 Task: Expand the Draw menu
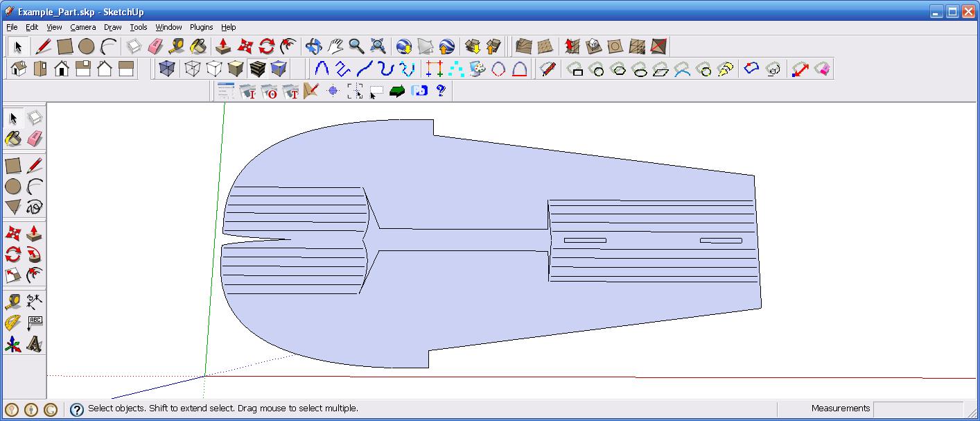pyautogui.click(x=112, y=27)
